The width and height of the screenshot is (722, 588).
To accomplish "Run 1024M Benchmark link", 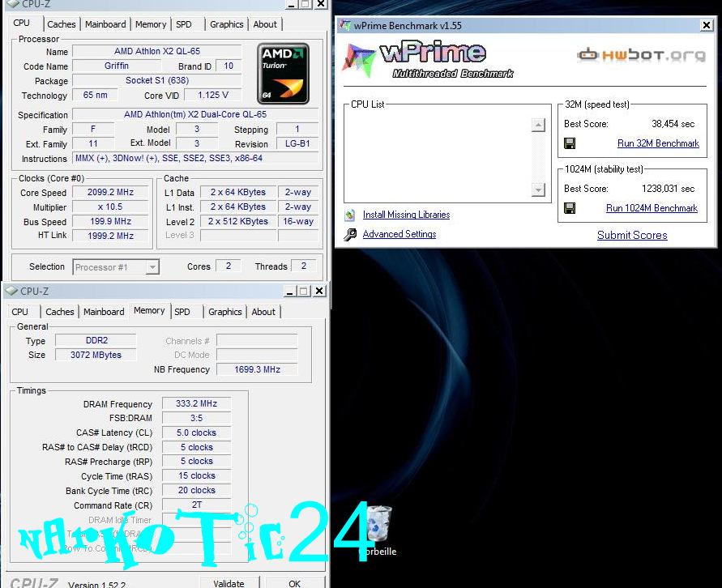I will (652, 208).
